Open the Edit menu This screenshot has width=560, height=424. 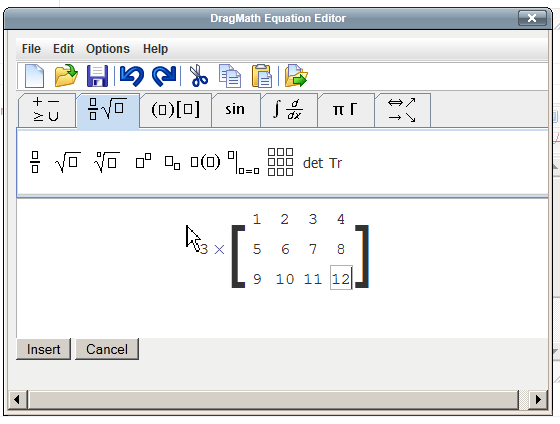click(63, 49)
